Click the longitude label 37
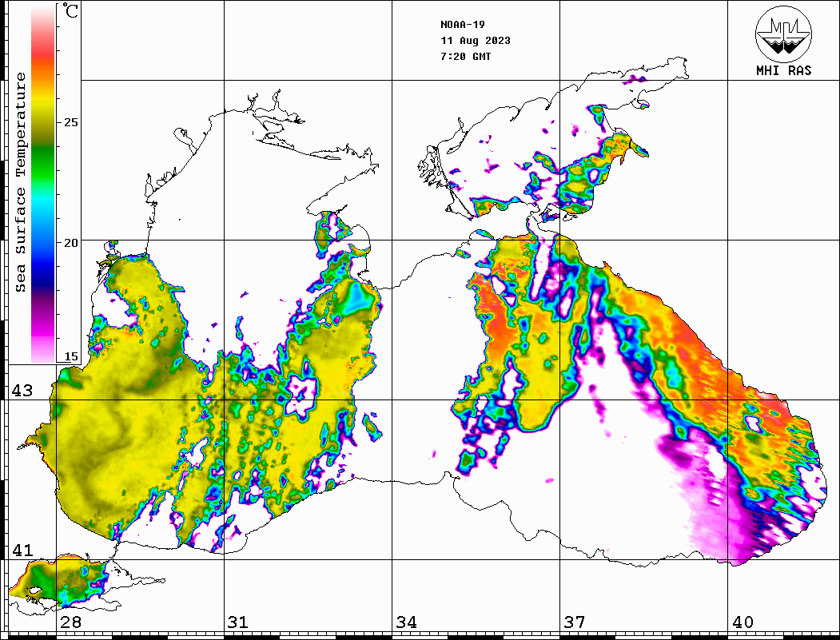Image resolution: width=840 pixels, height=640 pixels. (575, 622)
